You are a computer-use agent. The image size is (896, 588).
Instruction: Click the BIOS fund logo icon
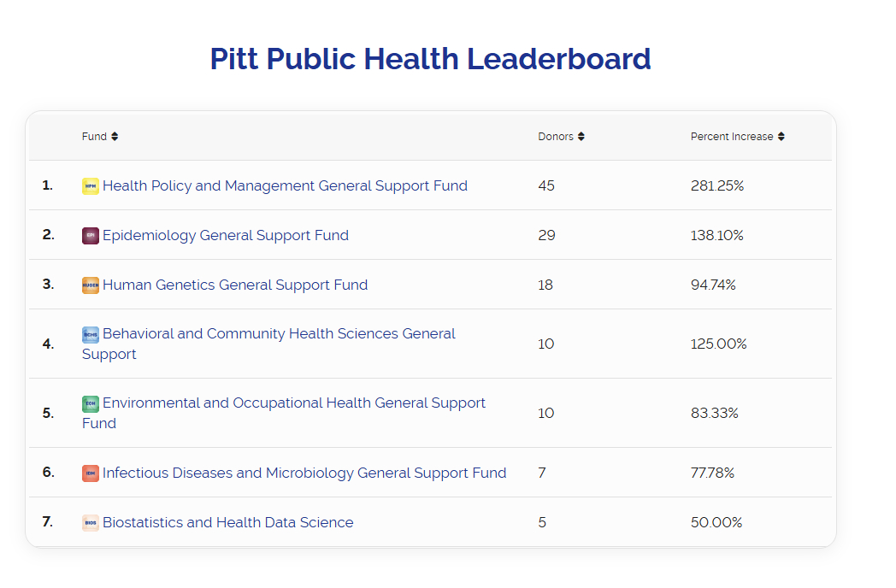(x=91, y=523)
